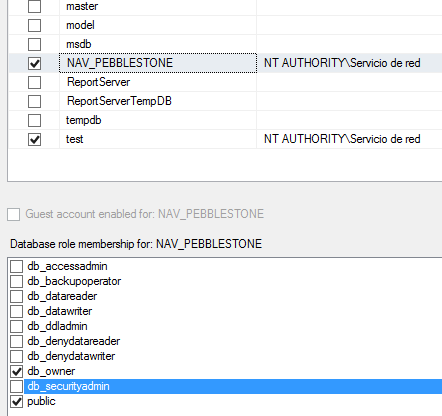Select the ReportServer database name cell

pos(158,82)
